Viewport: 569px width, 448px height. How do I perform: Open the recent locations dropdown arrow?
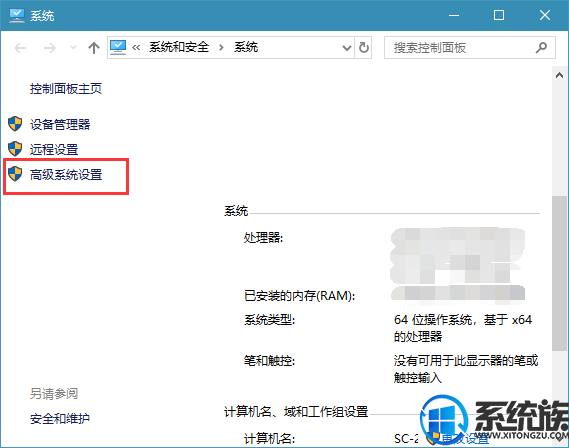click(73, 48)
